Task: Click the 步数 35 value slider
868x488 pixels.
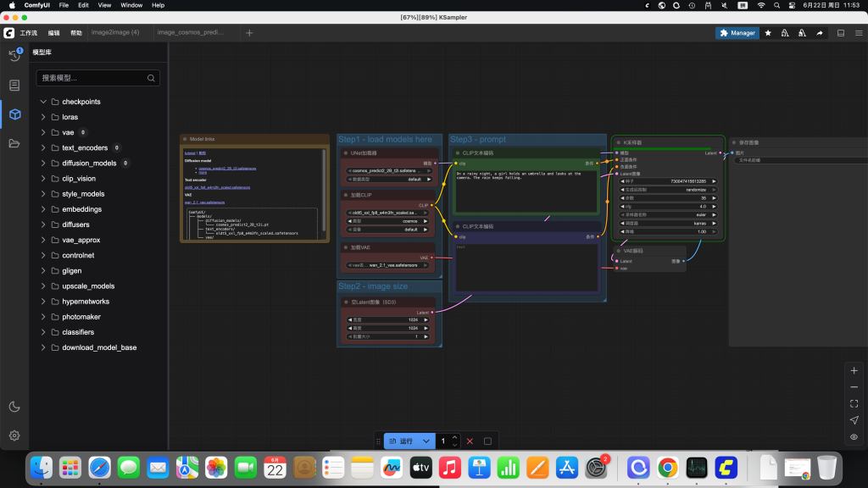Action: pos(668,198)
